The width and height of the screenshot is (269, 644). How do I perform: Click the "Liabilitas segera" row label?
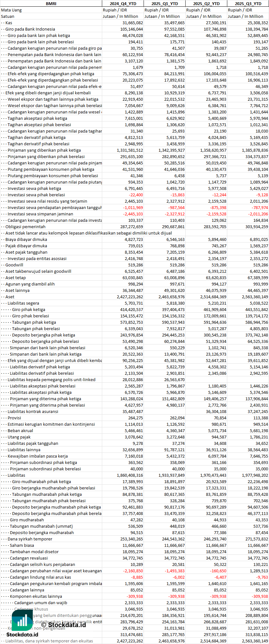point(23,303)
